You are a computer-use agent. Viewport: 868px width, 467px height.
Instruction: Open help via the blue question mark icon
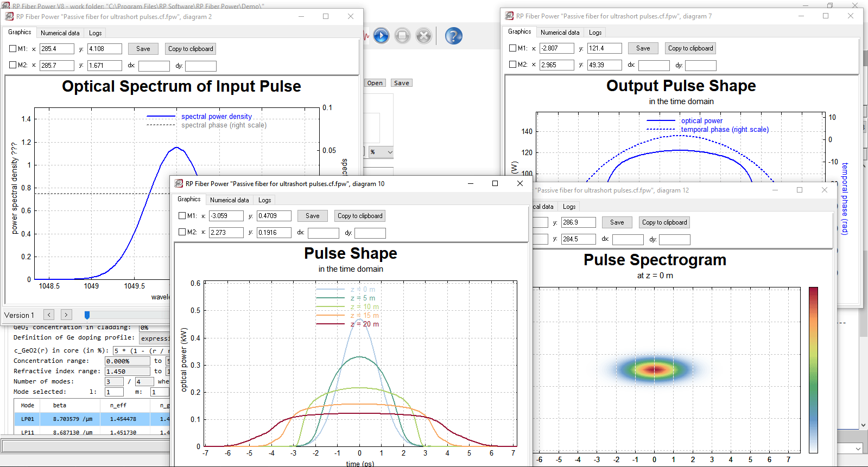pyautogui.click(x=453, y=36)
